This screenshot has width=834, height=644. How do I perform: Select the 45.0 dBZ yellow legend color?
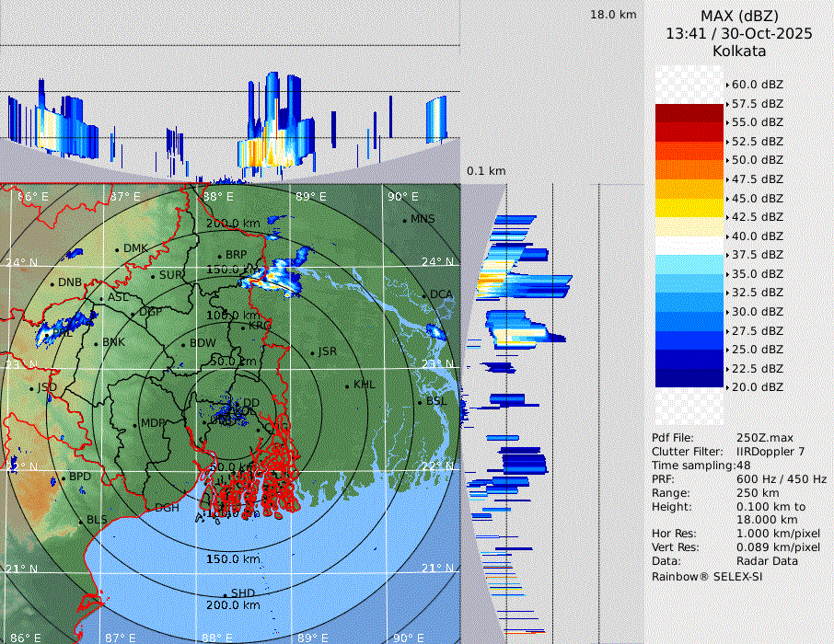(689, 189)
